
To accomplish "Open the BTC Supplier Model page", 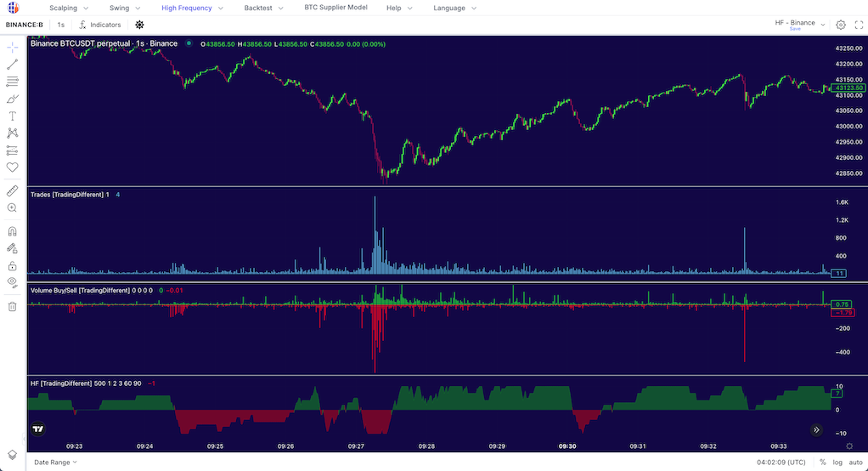I will pyautogui.click(x=335, y=8).
